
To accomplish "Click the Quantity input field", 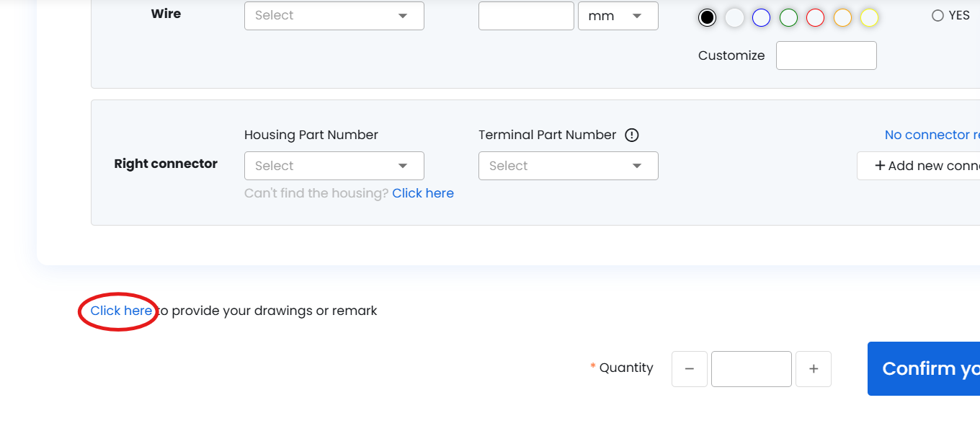I will click(751, 369).
